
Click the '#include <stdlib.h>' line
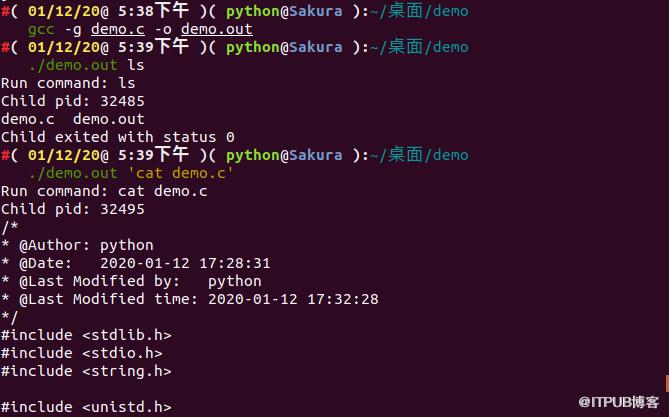(x=86, y=335)
